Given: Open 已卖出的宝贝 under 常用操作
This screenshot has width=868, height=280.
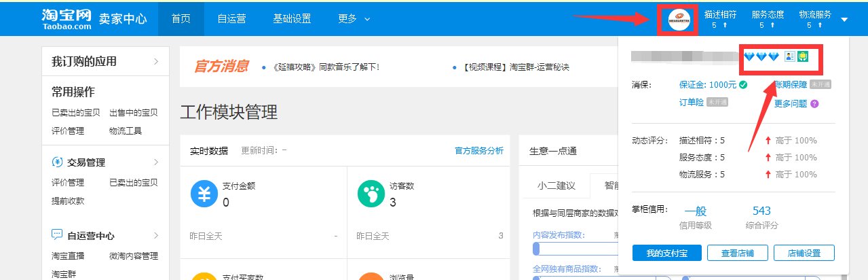Looking at the screenshot, I should 76,113.
